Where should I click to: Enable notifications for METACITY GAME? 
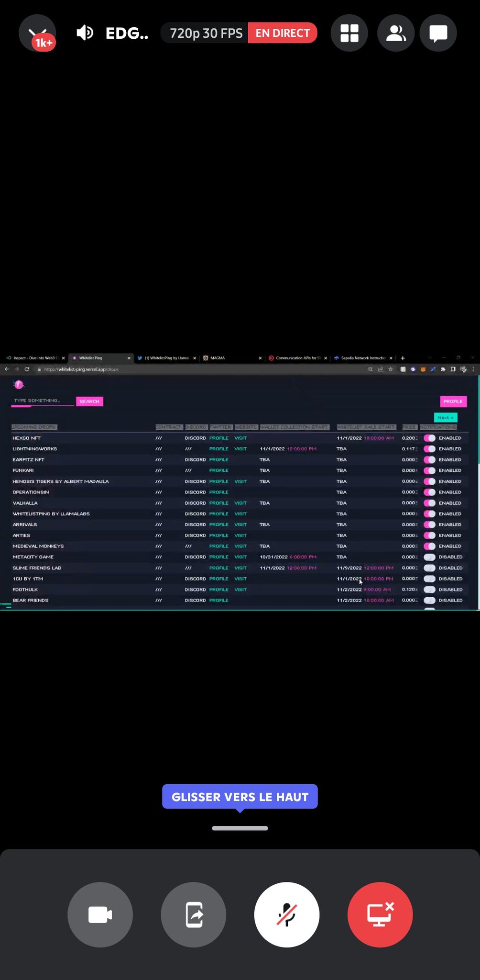[x=429, y=557]
